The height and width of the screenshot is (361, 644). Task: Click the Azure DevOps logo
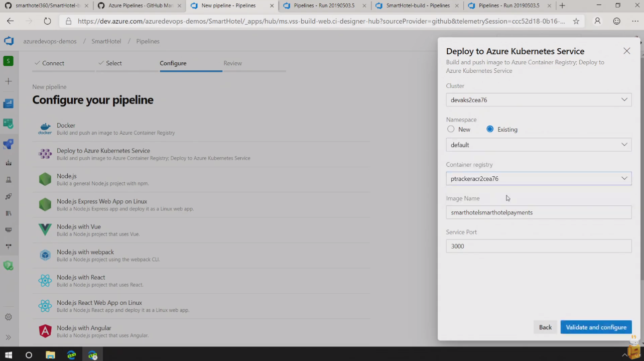tap(9, 41)
